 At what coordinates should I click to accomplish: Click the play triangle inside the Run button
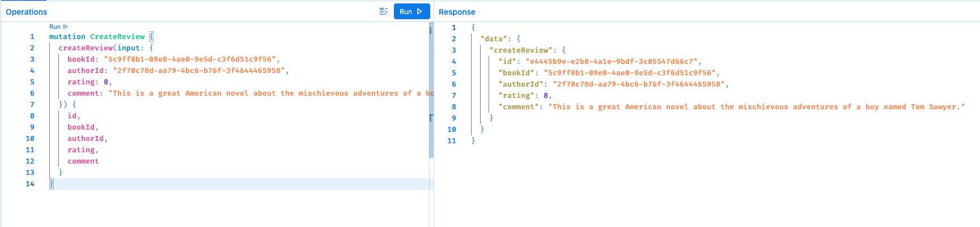[419, 11]
